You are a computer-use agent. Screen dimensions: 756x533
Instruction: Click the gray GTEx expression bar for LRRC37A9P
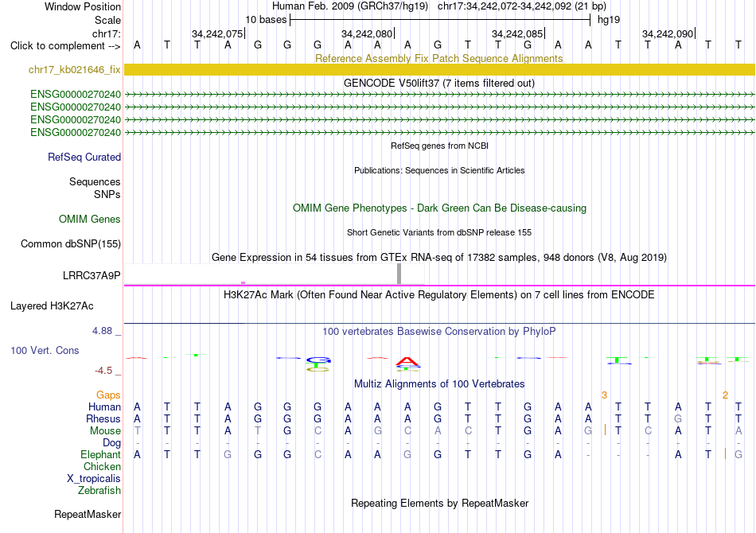click(399, 274)
